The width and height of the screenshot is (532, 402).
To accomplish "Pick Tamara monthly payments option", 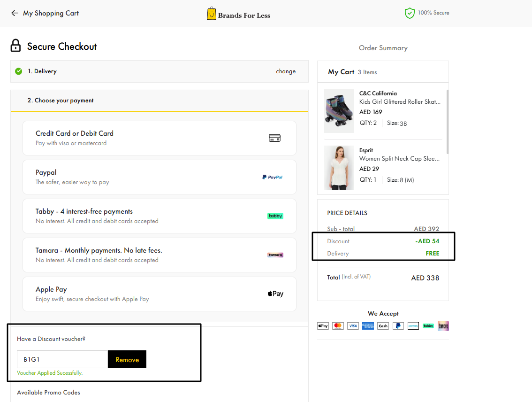I will (159, 255).
